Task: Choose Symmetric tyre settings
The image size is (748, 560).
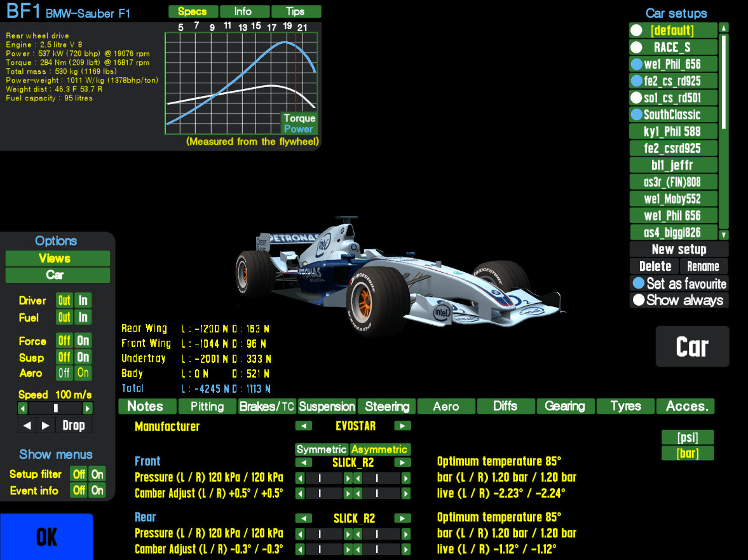Action: click(x=322, y=449)
